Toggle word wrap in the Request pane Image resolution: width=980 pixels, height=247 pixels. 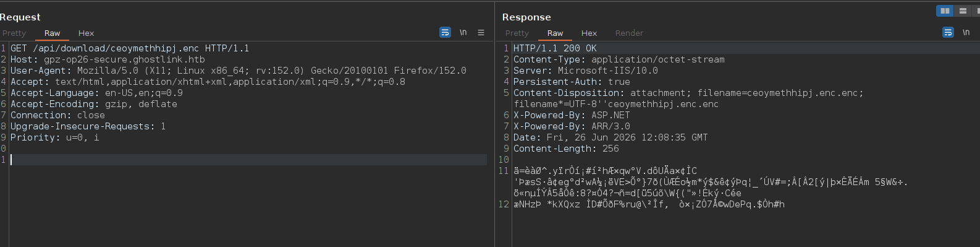[x=445, y=33]
